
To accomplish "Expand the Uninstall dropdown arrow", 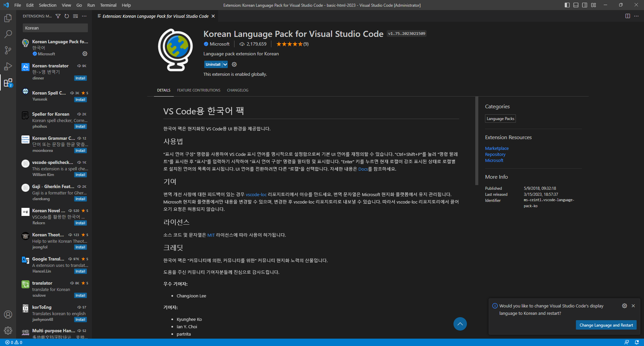I will pos(225,64).
